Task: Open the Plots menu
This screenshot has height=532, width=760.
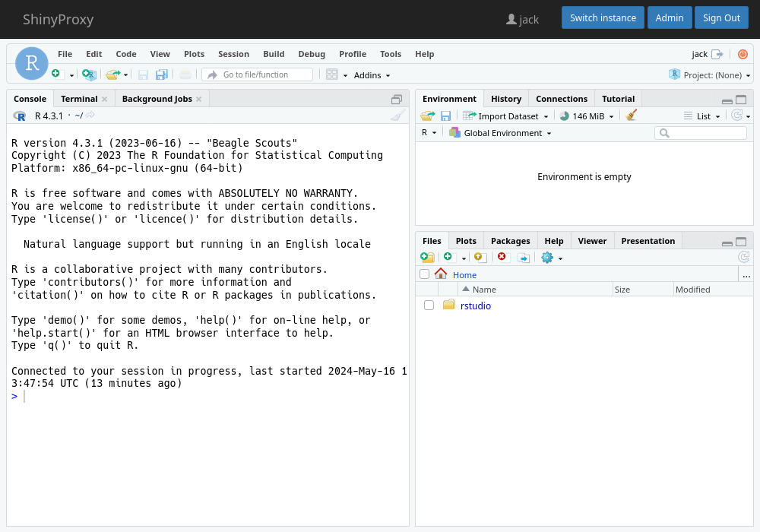Action: [x=194, y=54]
